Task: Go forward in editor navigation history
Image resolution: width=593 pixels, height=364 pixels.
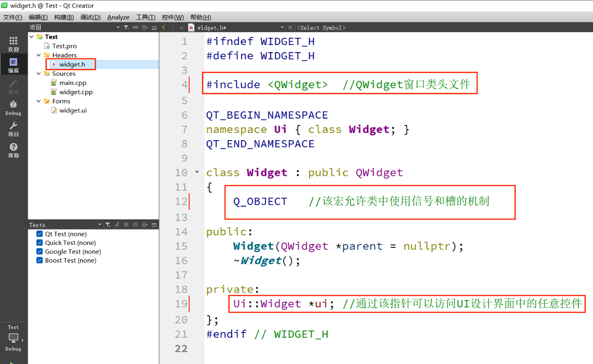Action: pyautogui.click(x=173, y=28)
